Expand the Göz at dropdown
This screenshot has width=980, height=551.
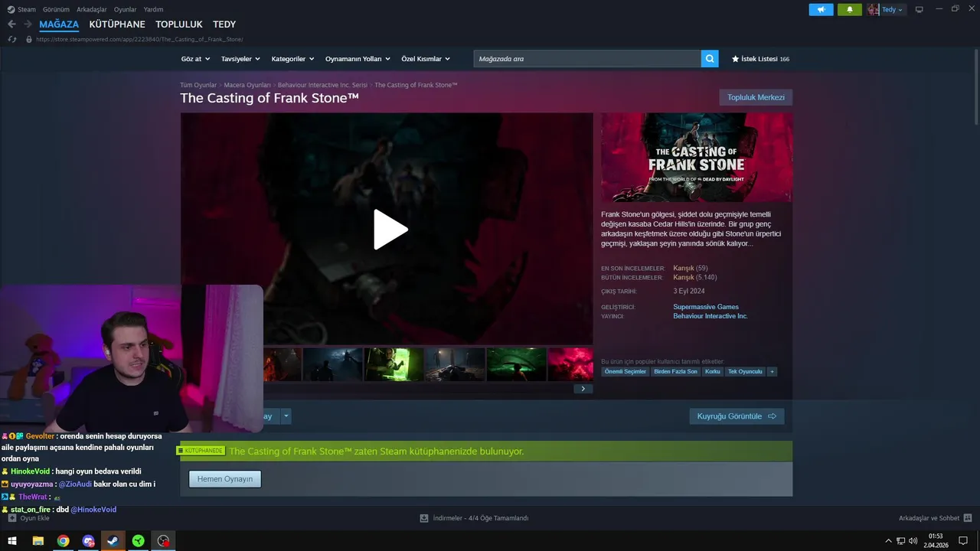pyautogui.click(x=195, y=59)
